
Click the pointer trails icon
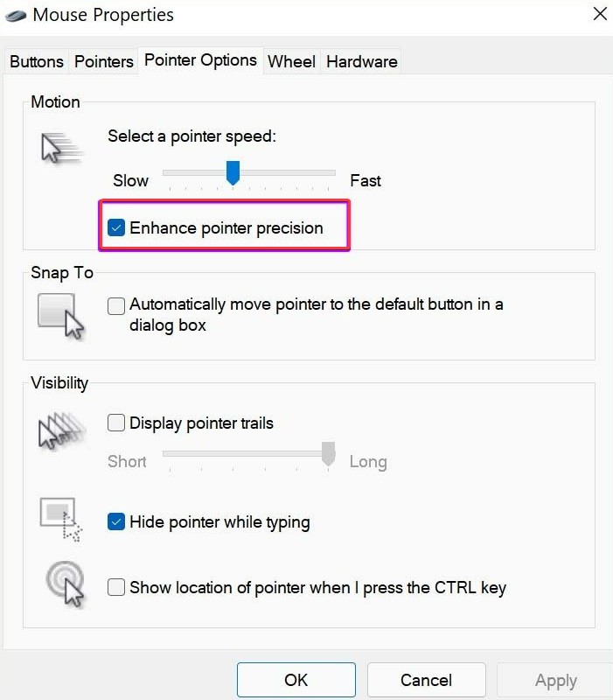coord(60,430)
